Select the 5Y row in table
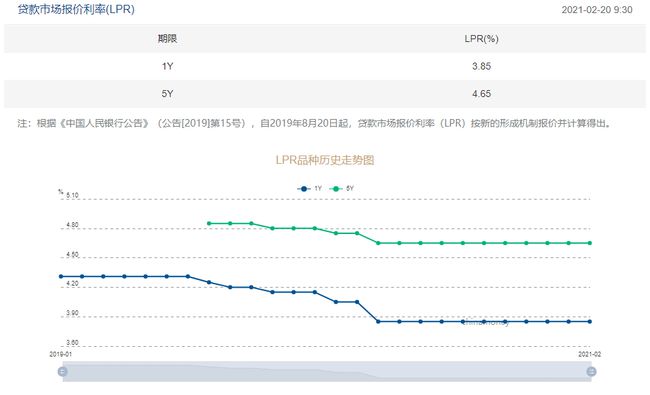The height and width of the screenshot is (395, 650). [x=325, y=94]
